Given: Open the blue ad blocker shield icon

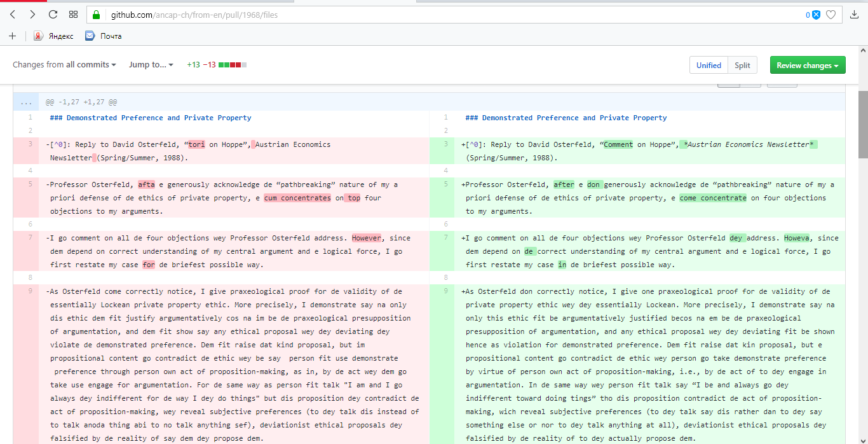Looking at the screenshot, I should [x=817, y=15].
